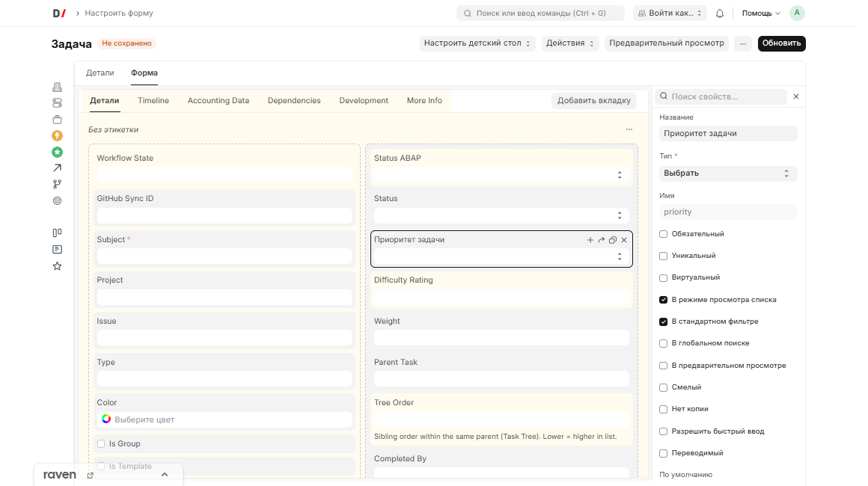Click the toggle switches sidebar icon

57,103
